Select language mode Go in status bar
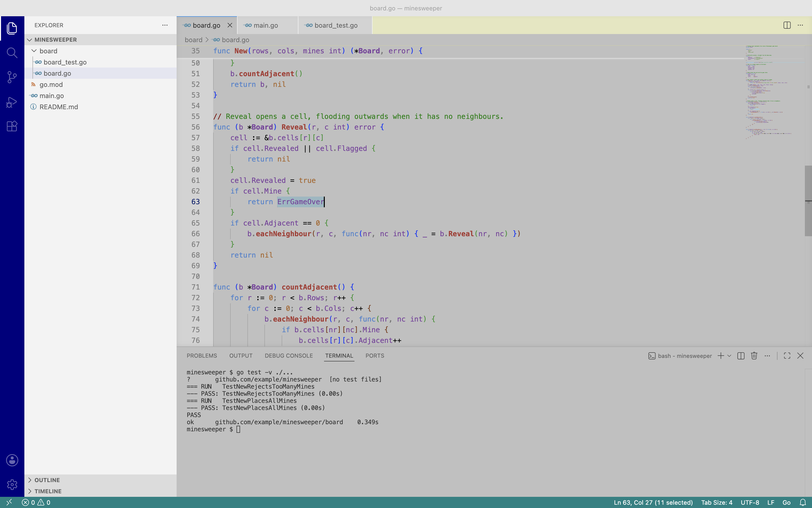Screen dimensions: 812x508 tap(787, 503)
